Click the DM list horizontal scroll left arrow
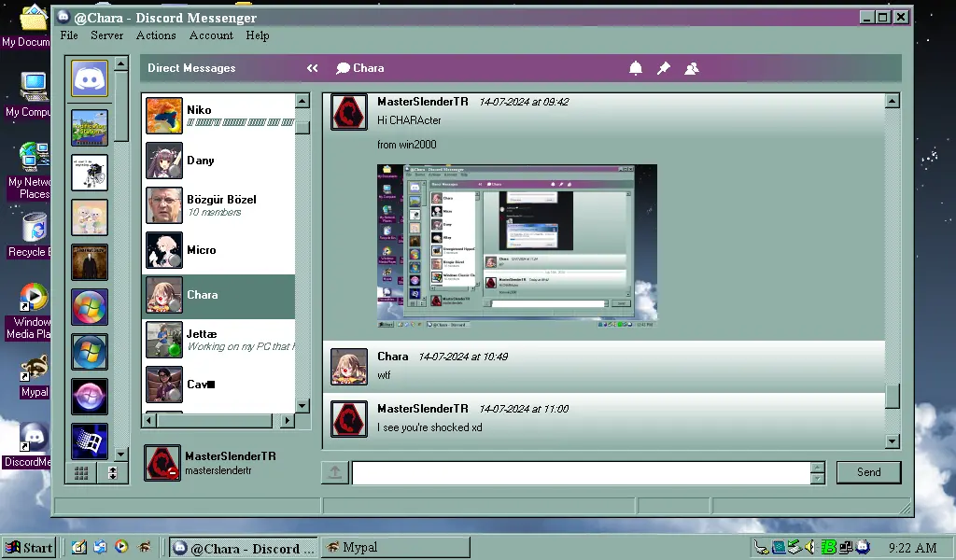This screenshot has width=956, height=560. pyautogui.click(x=149, y=420)
